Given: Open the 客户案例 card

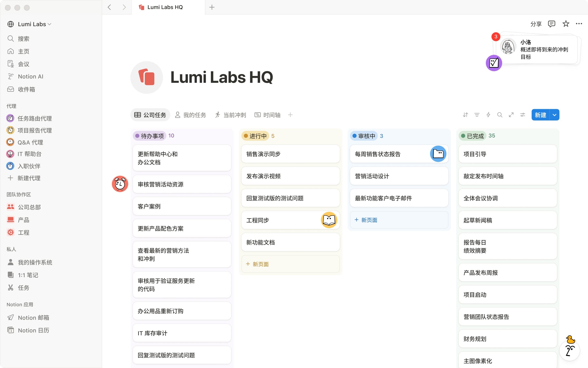Looking at the screenshot, I should tap(182, 206).
